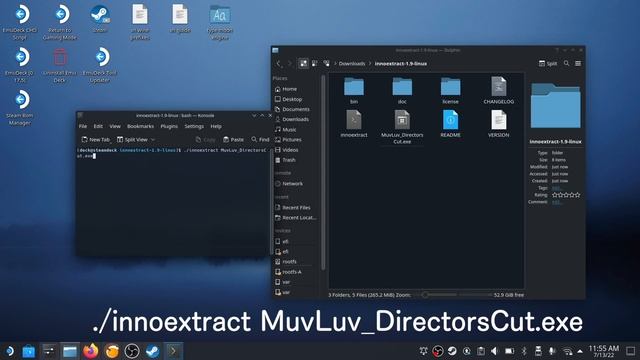The height and width of the screenshot is (360, 640).
Task: Select EmuDeck Tool Updater desktop icon
Action: pos(100,65)
